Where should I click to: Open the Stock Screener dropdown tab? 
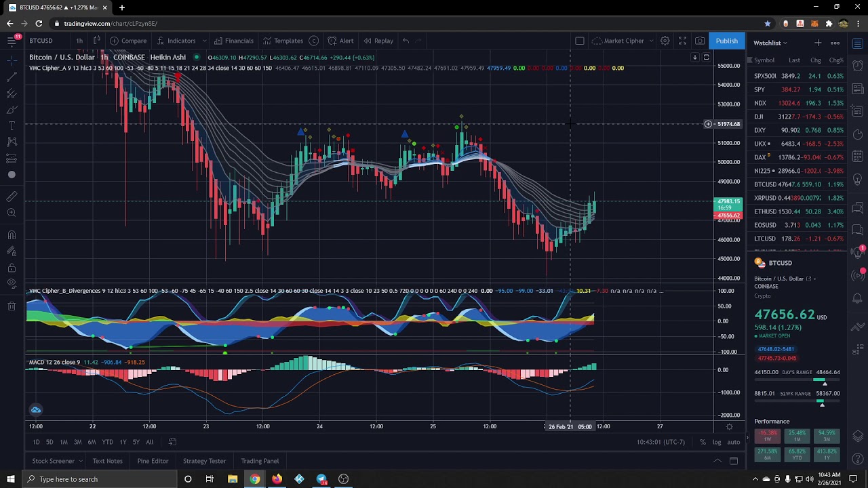[57, 461]
